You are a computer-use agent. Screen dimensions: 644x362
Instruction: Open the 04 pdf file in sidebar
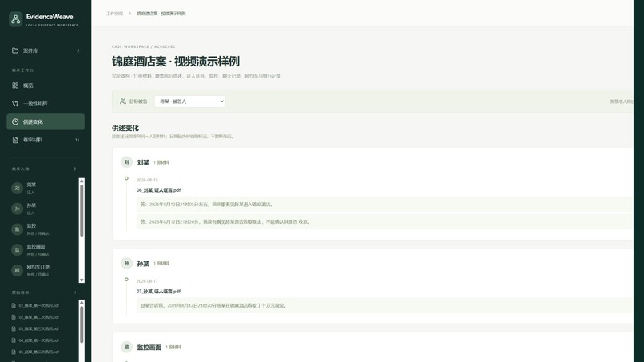point(38,340)
